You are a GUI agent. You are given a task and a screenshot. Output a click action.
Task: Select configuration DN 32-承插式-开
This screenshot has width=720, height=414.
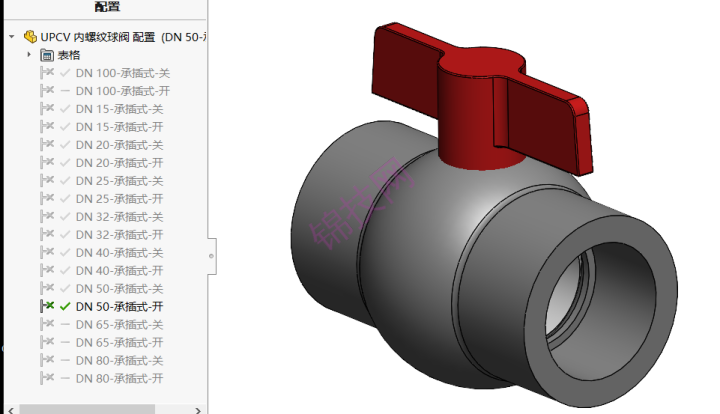tap(119, 235)
